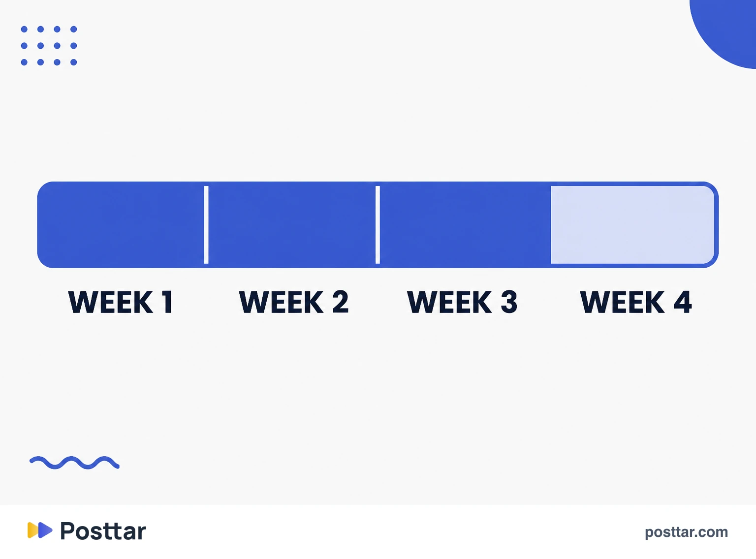The width and height of the screenshot is (756, 559).
Task: Click the blue wavy line decoration
Action: 74,463
